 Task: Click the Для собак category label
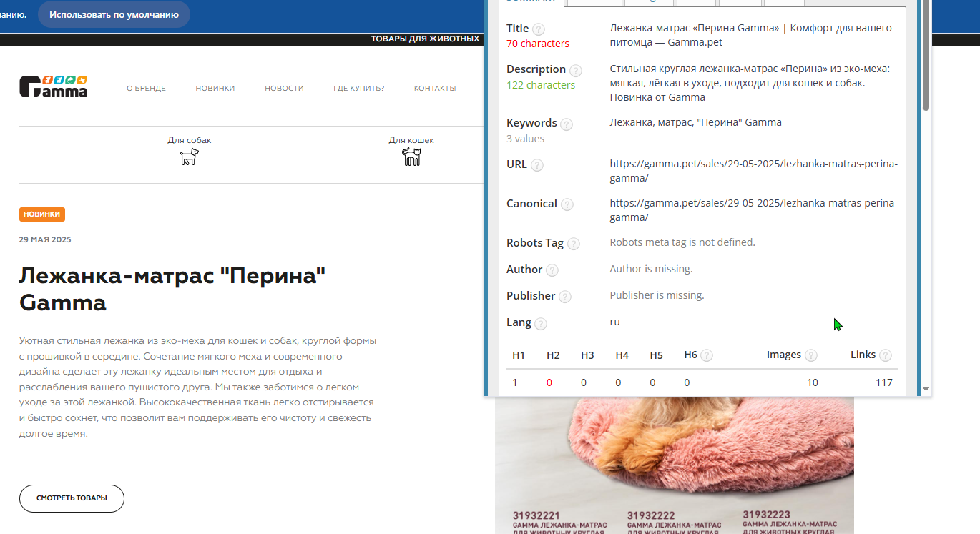click(190, 140)
